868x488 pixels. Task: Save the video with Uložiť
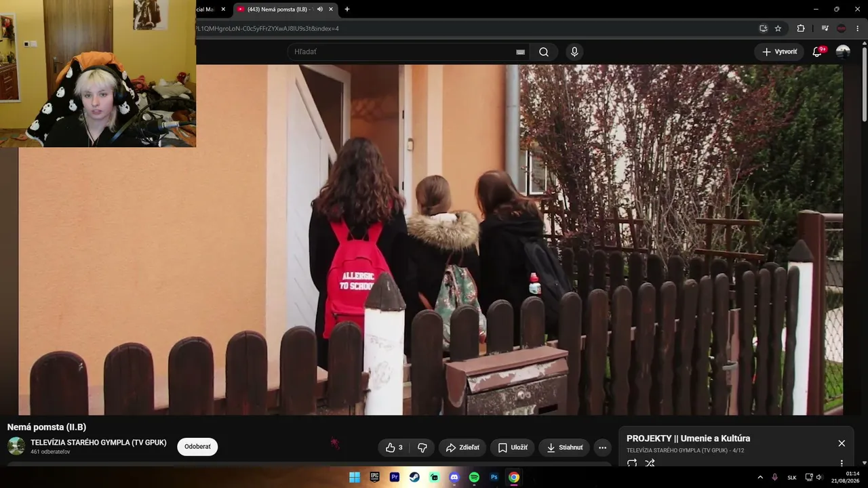[x=513, y=447]
